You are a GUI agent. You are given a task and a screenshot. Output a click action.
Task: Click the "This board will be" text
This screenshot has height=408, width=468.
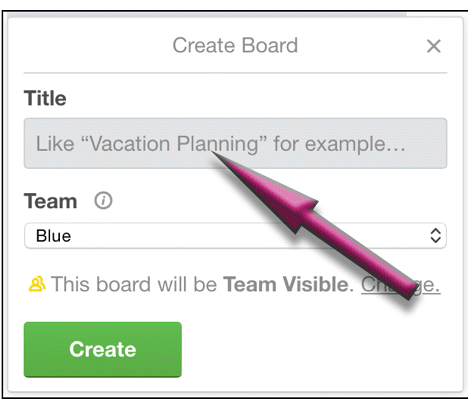tap(134, 284)
